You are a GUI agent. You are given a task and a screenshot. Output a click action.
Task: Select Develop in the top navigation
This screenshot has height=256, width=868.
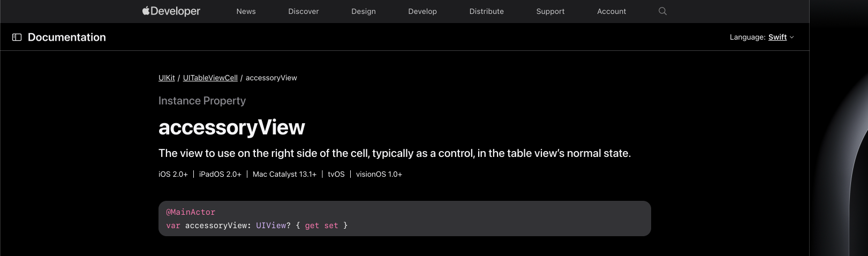pos(422,11)
